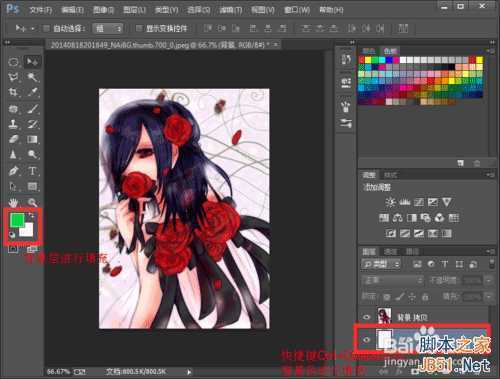This screenshot has height=379, width=500.
Task: Select the Dodge tool
Action: (x=32, y=154)
